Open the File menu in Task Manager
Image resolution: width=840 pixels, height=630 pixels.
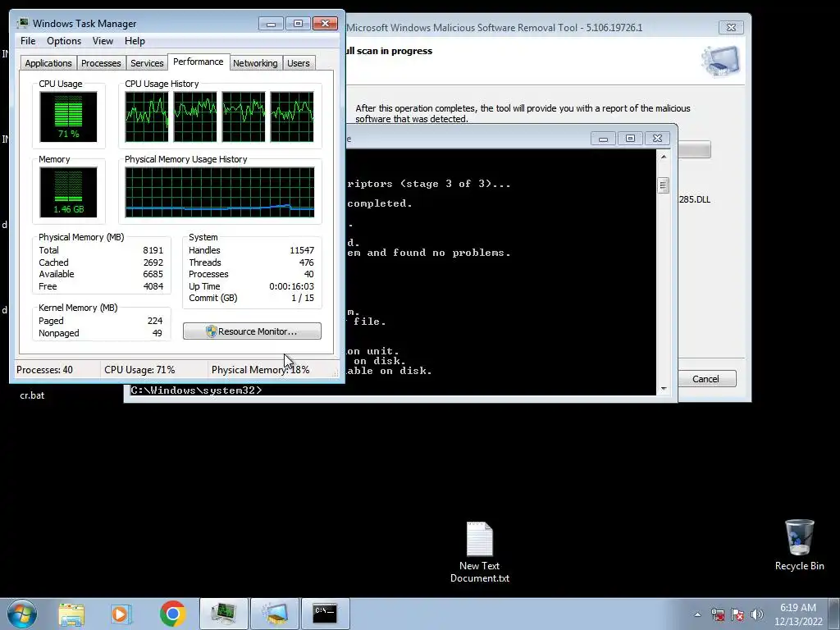(28, 41)
